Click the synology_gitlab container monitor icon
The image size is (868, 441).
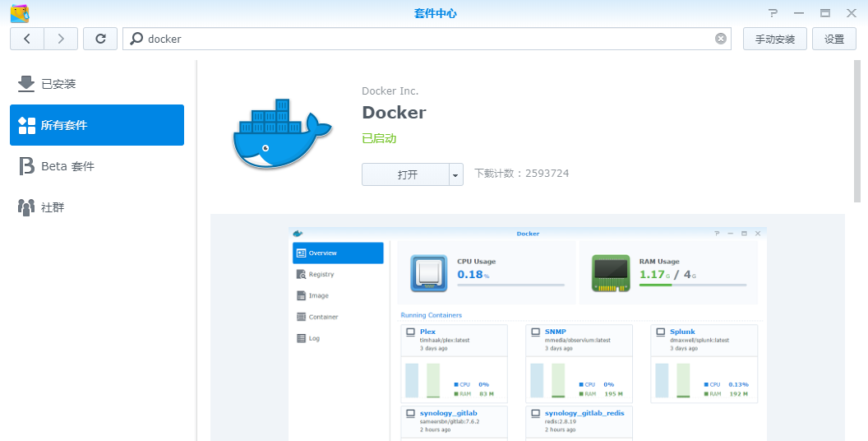tap(410, 414)
